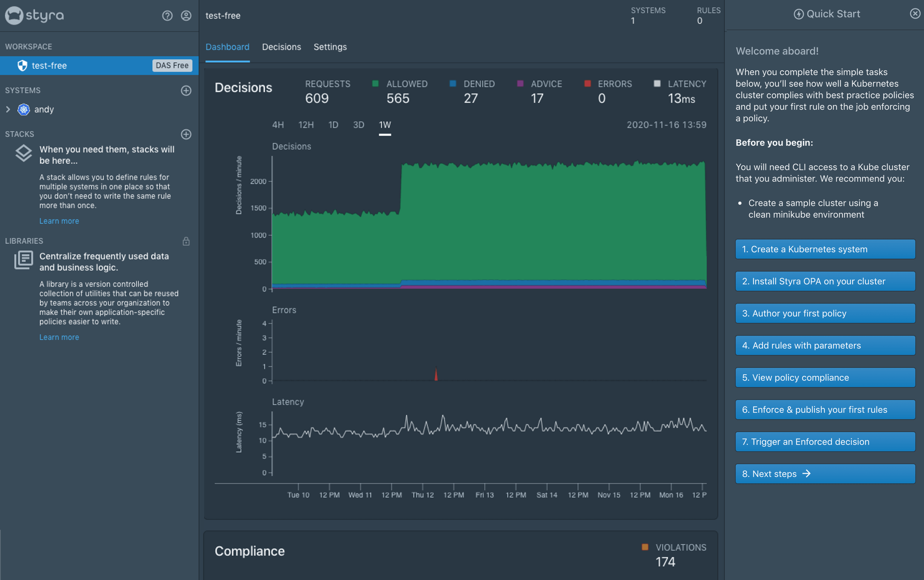The width and height of the screenshot is (924, 580).
Task: Click the red Errors legend swatch
Action: 587,84
